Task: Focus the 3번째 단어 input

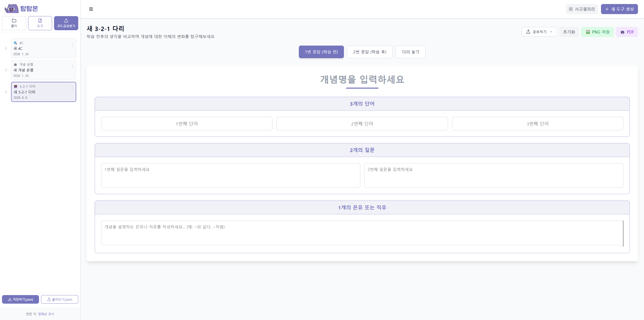Action: click(x=538, y=124)
